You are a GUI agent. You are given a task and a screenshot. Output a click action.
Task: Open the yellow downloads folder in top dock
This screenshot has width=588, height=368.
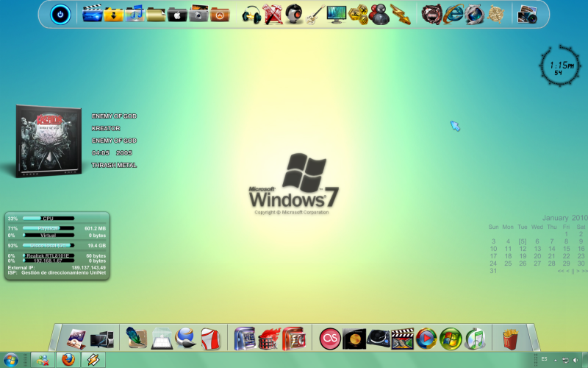point(114,14)
